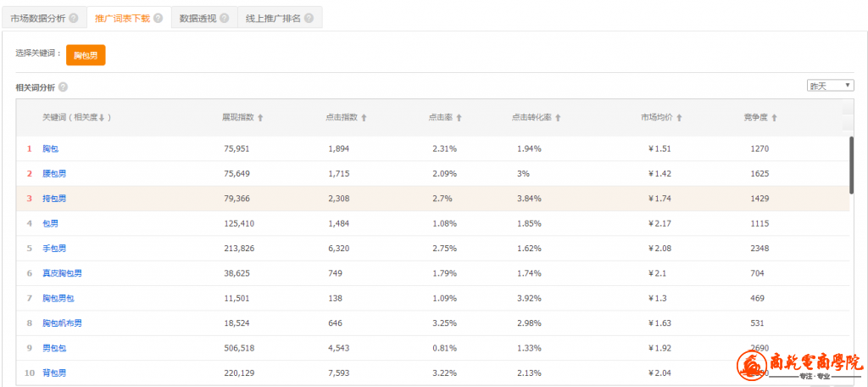Sort by 点击转化率 column arrow
868x387 pixels.
[x=558, y=118]
